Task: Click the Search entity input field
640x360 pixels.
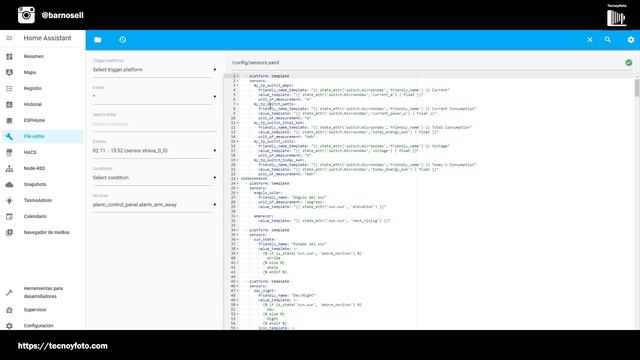Action: (x=154, y=124)
